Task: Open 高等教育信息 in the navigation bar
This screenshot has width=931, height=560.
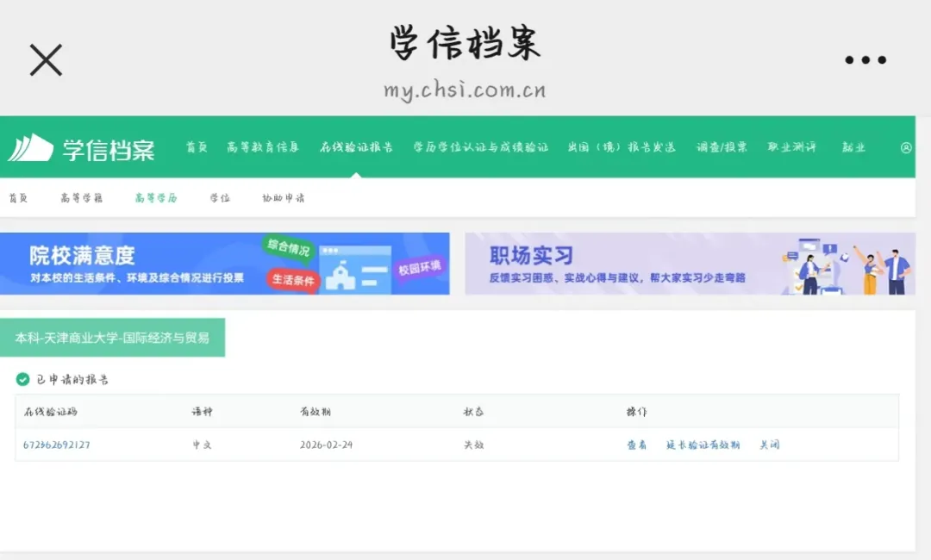Action: 263,147
